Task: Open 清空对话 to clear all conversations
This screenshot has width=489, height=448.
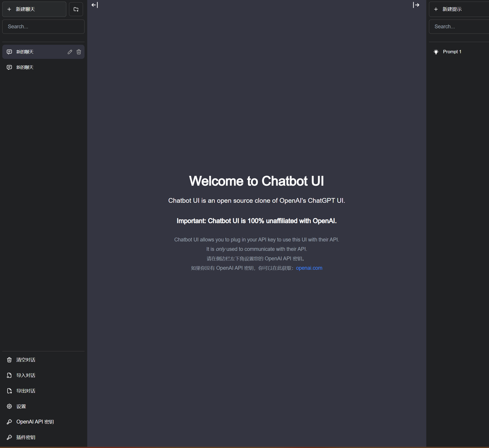Action: [x=25, y=360]
